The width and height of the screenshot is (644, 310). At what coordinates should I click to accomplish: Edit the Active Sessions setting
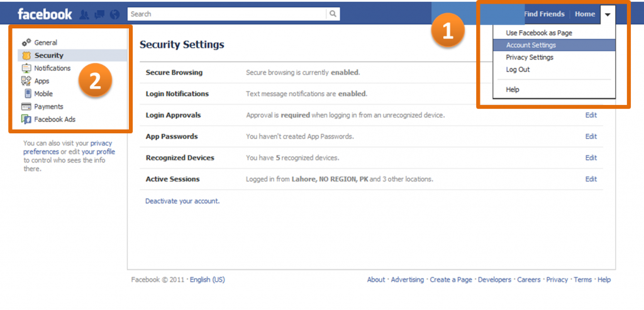[591, 179]
